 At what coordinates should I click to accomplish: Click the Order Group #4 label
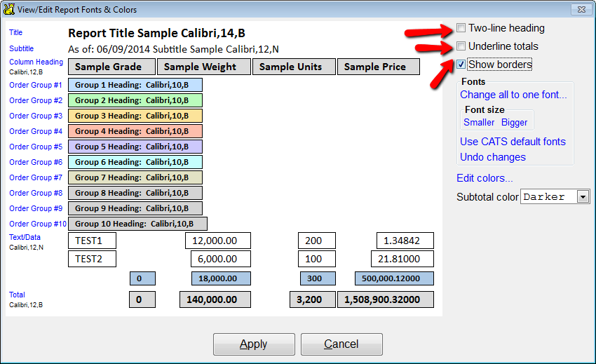36,131
